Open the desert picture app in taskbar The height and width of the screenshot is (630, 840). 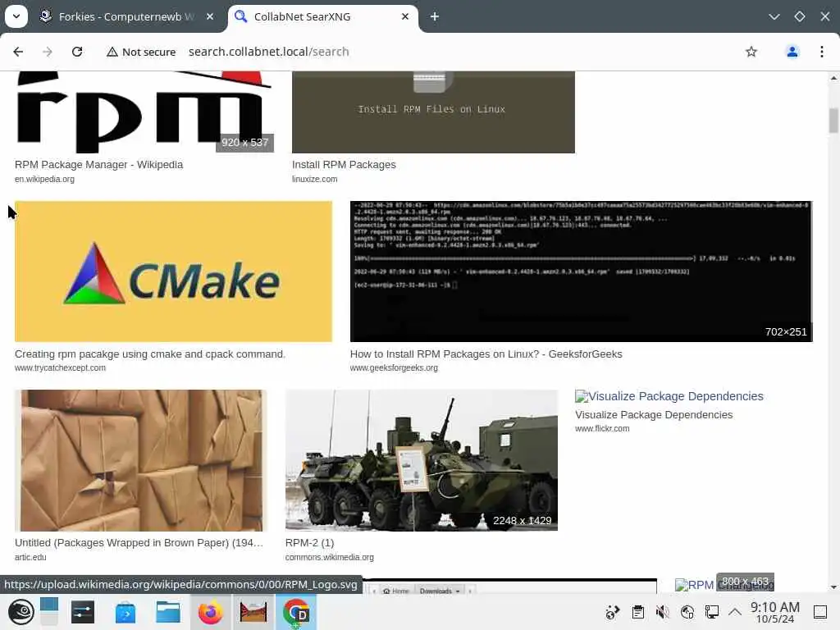click(x=253, y=612)
